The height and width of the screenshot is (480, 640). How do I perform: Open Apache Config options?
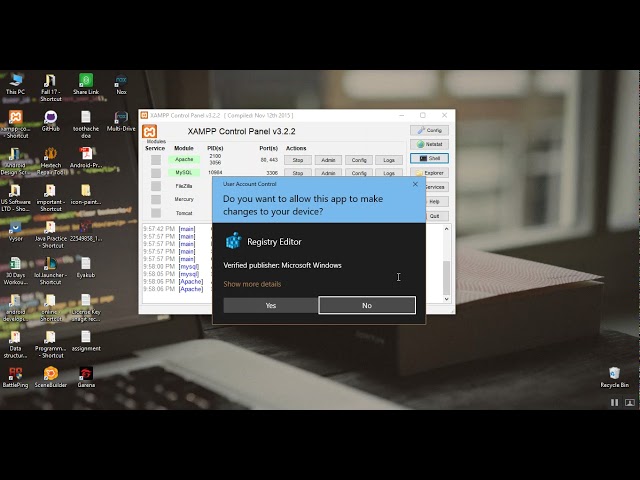point(359,160)
